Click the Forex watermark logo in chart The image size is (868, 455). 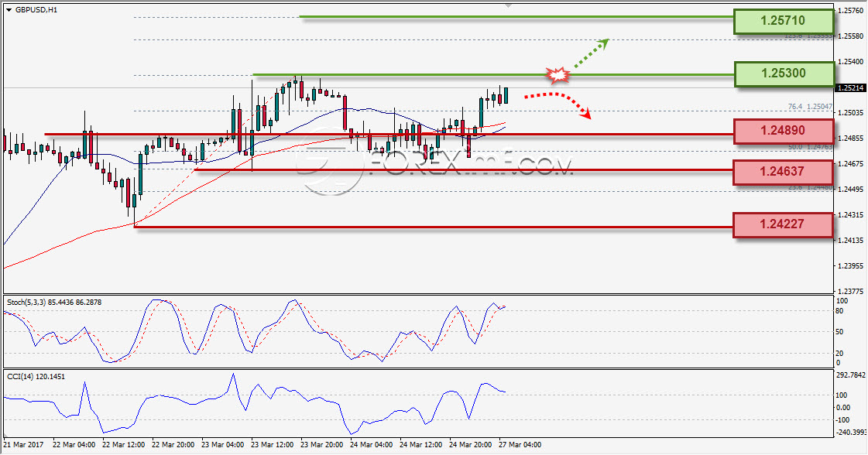point(434,165)
